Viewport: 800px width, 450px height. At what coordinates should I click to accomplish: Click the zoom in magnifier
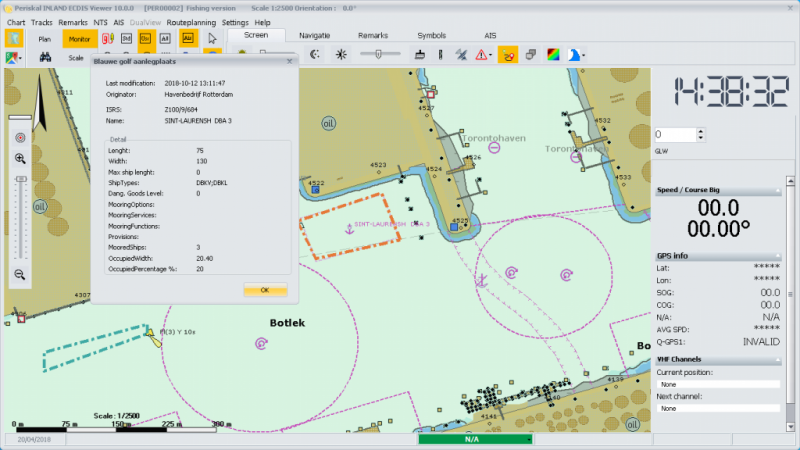[20, 158]
